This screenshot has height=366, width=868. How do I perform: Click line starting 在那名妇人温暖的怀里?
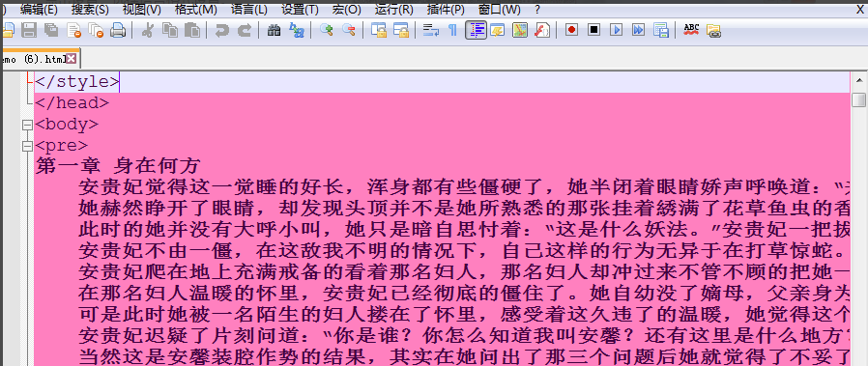464,293
